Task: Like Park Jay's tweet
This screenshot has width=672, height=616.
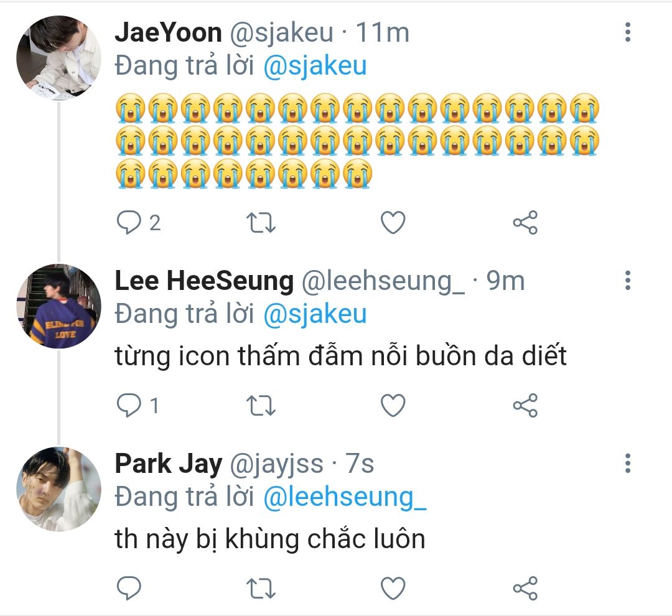Action: pyautogui.click(x=393, y=588)
